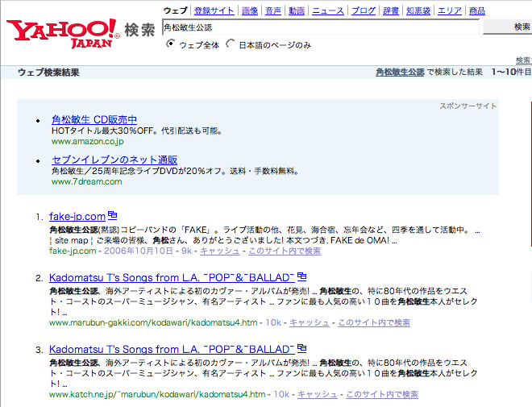Open キャッシュ link for fake-jp.com result

point(219,251)
